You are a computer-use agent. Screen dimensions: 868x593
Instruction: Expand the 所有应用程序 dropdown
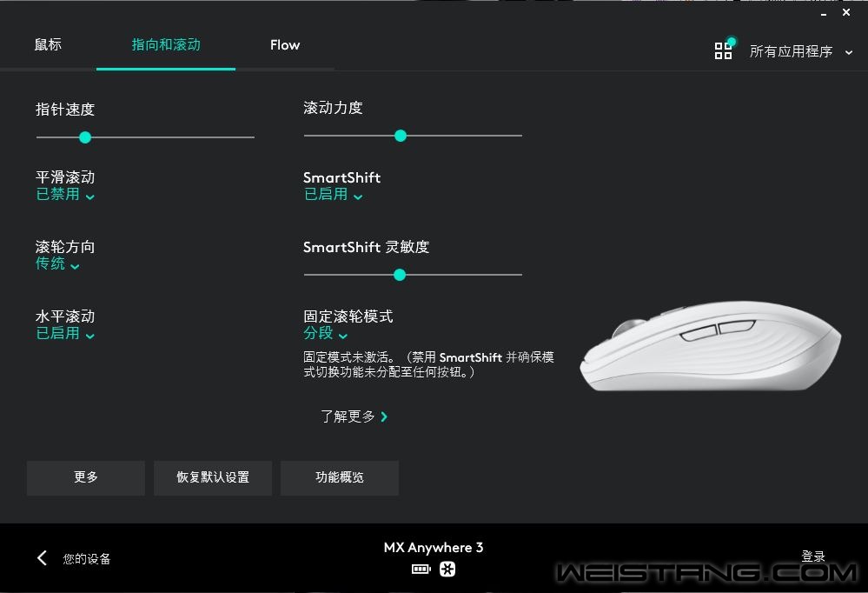(x=800, y=51)
